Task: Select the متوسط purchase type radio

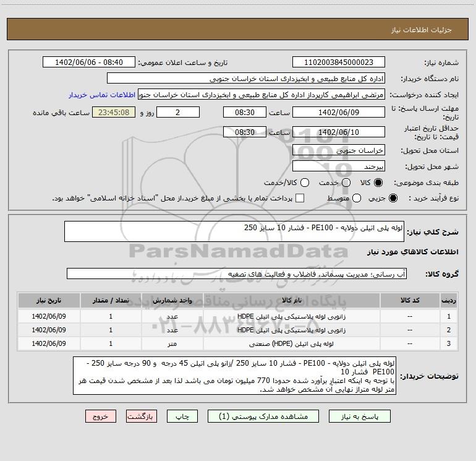Action: [357, 198]
